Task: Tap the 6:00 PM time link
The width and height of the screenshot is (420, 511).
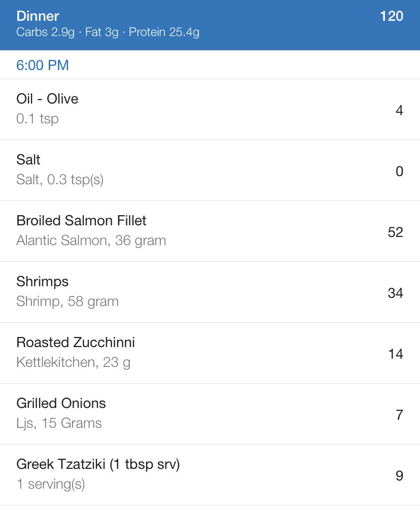Action: 43,65
